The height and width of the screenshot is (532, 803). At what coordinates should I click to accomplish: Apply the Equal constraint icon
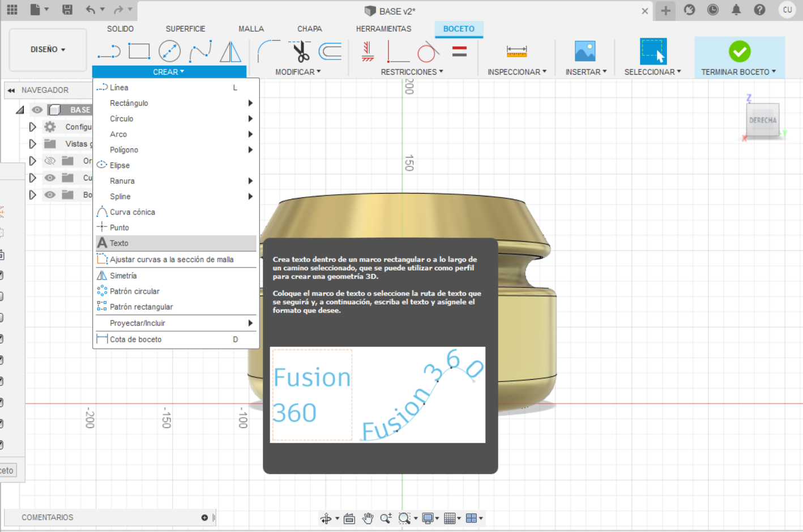coord(459,52)
